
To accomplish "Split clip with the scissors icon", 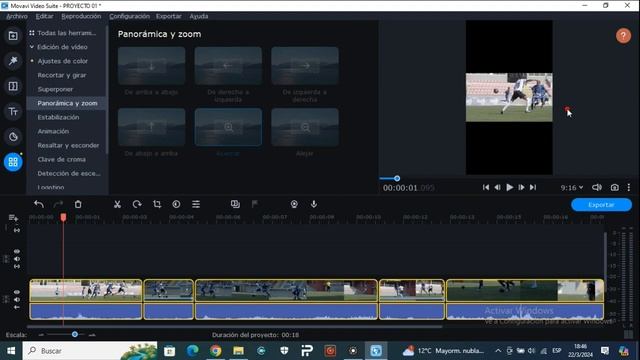I will click(x=117, y=204).
